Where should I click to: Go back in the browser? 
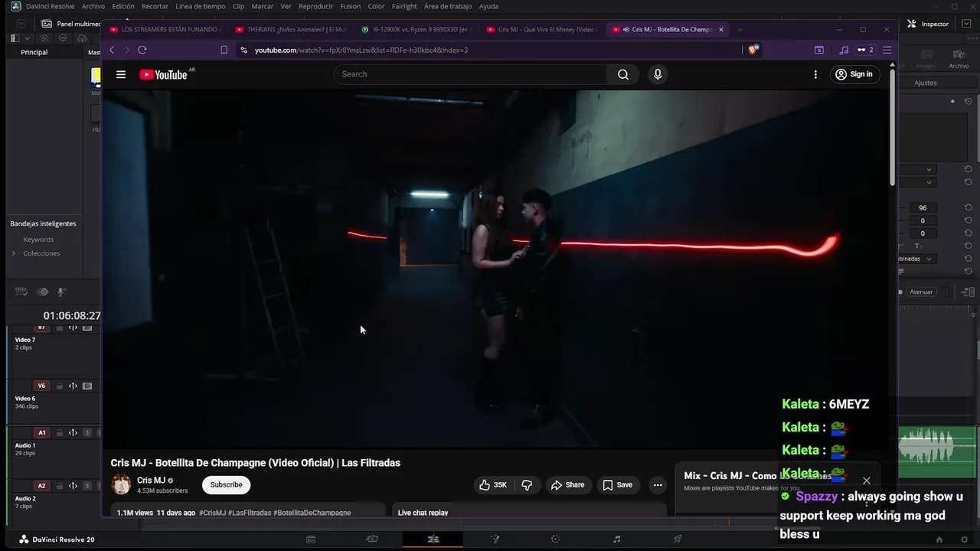tap(112, 50)
